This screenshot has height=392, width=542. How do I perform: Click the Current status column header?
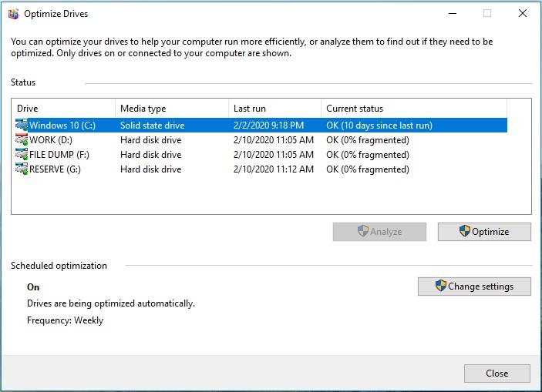pyautogui.click(x=414, y=109)
